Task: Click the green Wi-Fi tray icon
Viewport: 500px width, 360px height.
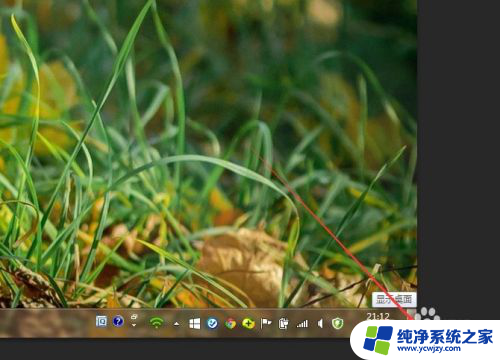Action: 156,322
